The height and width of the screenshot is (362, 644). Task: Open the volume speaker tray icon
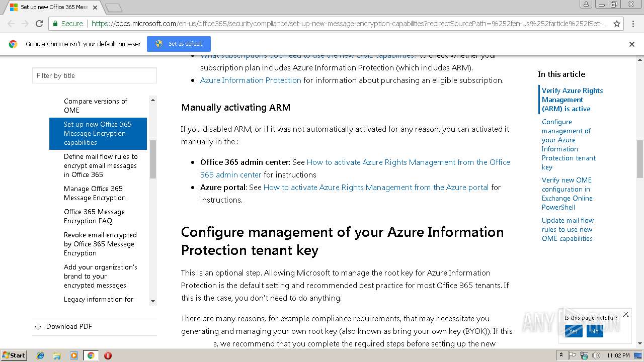coord(596,355)
